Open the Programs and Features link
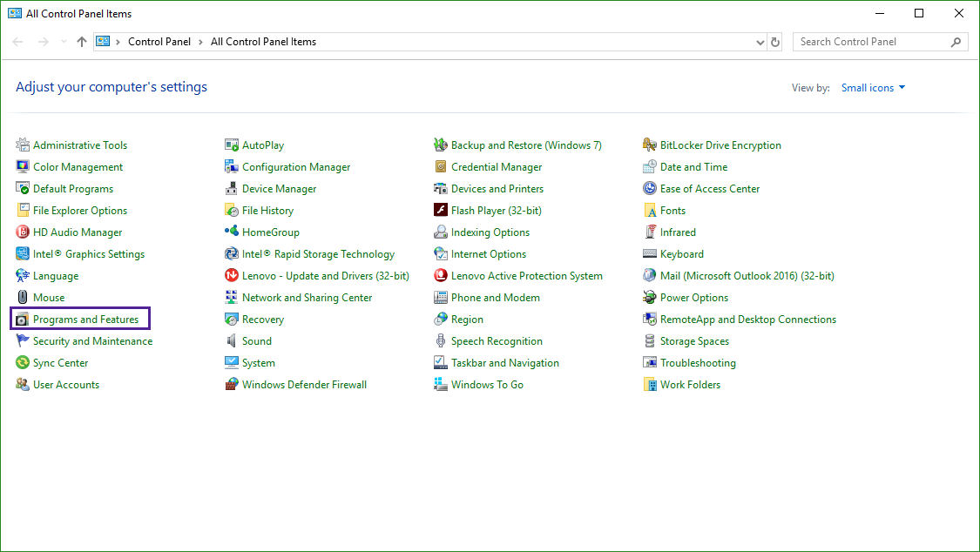Image resolution: width=980 pixels, height=552 pixels. pos(85,320)
